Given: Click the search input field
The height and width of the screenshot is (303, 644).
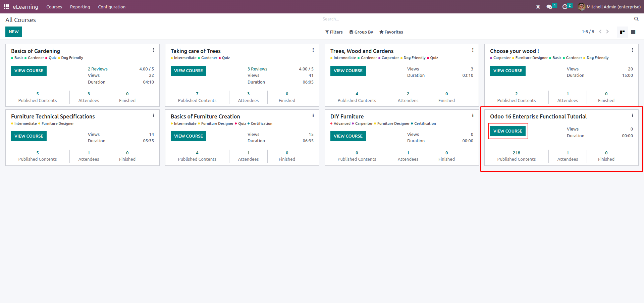Looking at the screenshot, I should click(476, 19).
